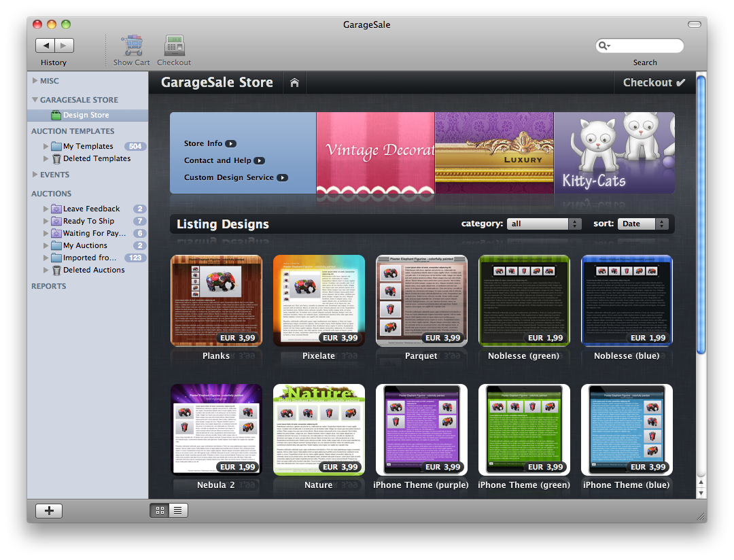This screenshot has width=734, height=560.
Task: Select Imported fro… in sidebar
Action: tap(88, 258)
